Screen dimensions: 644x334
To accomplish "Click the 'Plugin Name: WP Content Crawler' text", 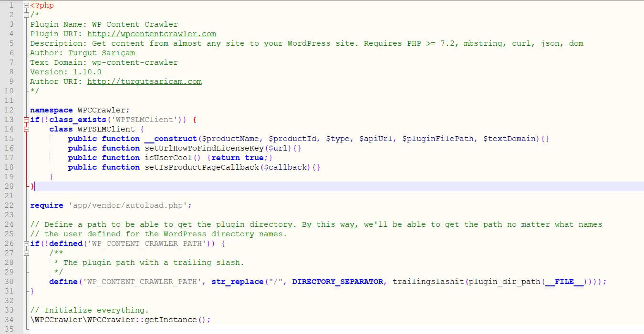I will click(x=104, y=24).
